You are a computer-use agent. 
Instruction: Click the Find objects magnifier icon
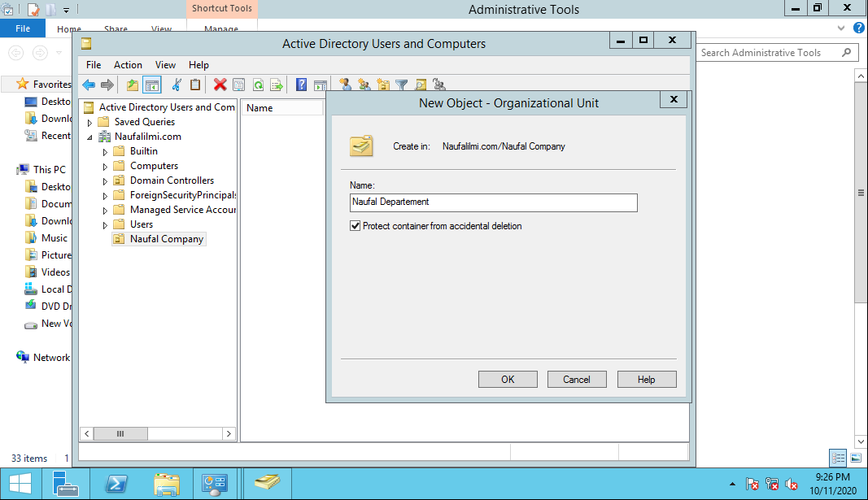(x=421, y=85)
